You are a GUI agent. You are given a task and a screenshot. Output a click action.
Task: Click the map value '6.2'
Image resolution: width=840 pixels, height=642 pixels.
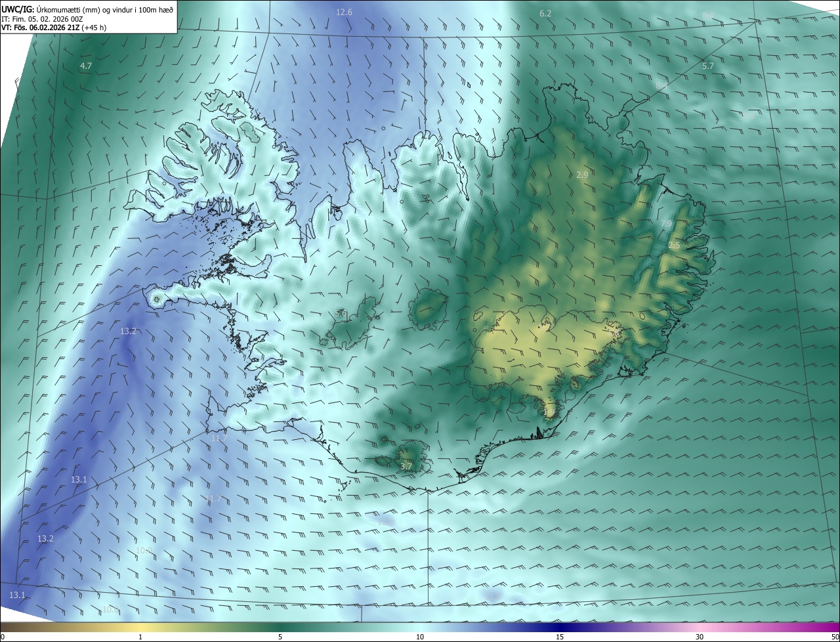click(545, 14)
